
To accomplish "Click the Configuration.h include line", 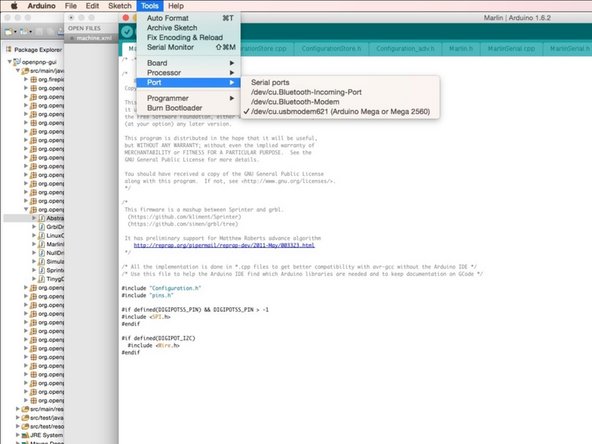I will (161, 288).
